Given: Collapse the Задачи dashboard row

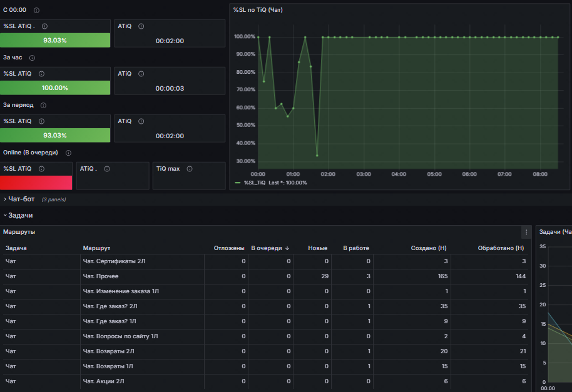Looking at the screenshot, I should tap(20, 215).
